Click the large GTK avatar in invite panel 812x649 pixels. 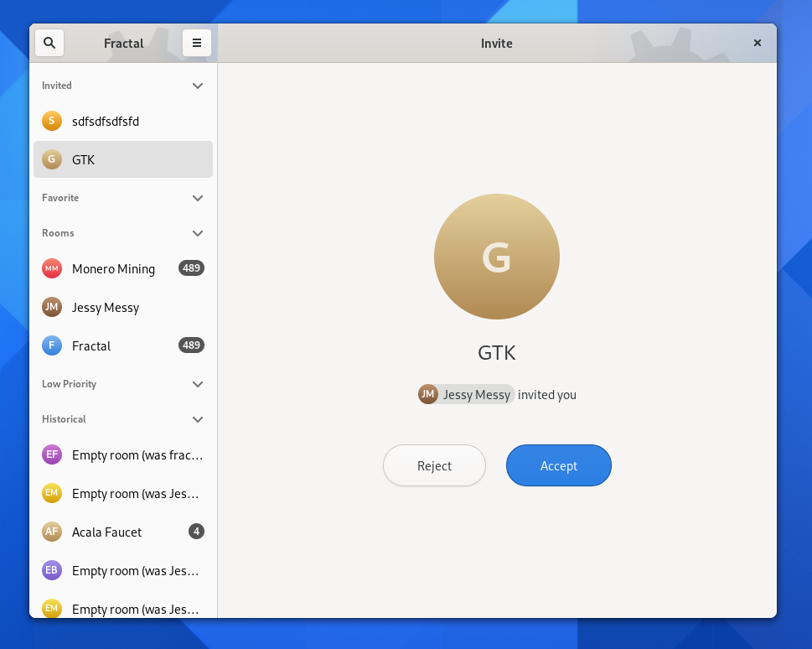[x=496, y=257]
